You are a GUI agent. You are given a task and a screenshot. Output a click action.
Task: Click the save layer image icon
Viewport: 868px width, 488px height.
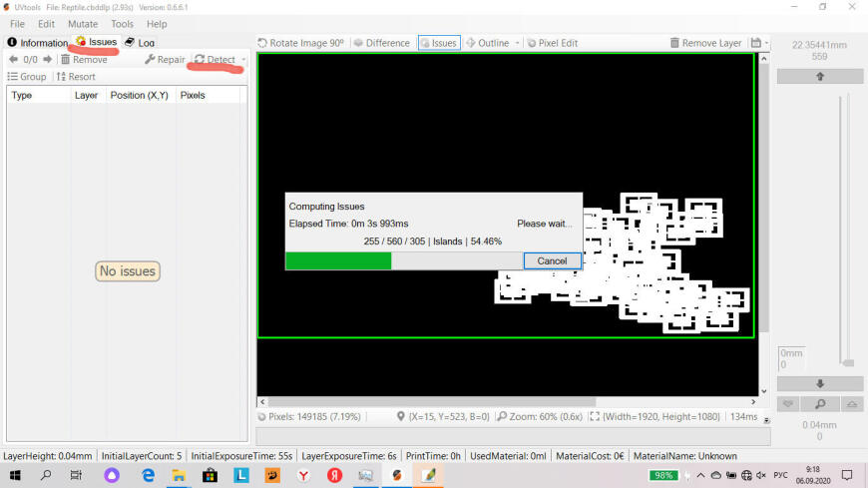point(755,43)
